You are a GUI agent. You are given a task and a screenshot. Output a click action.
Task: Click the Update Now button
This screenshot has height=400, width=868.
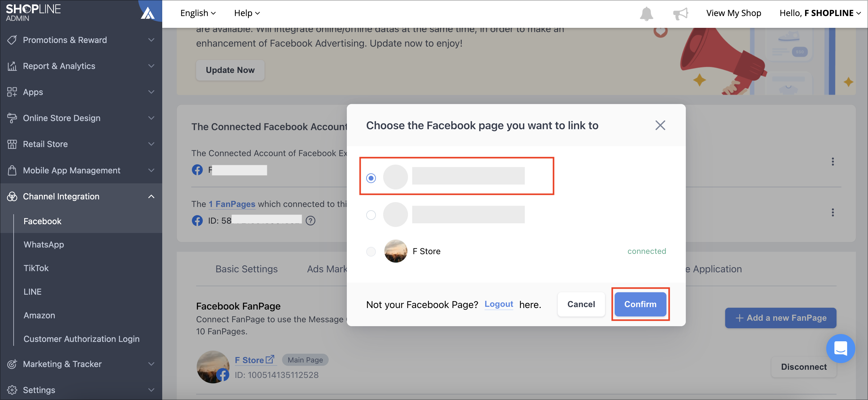coord(230,70)
